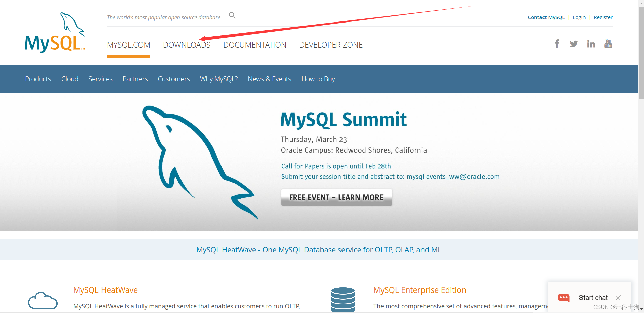The height and width of the screenshot is (313, 644).
Task: Open the MySQL HeatWave banner link
Action: pos(319,250)
